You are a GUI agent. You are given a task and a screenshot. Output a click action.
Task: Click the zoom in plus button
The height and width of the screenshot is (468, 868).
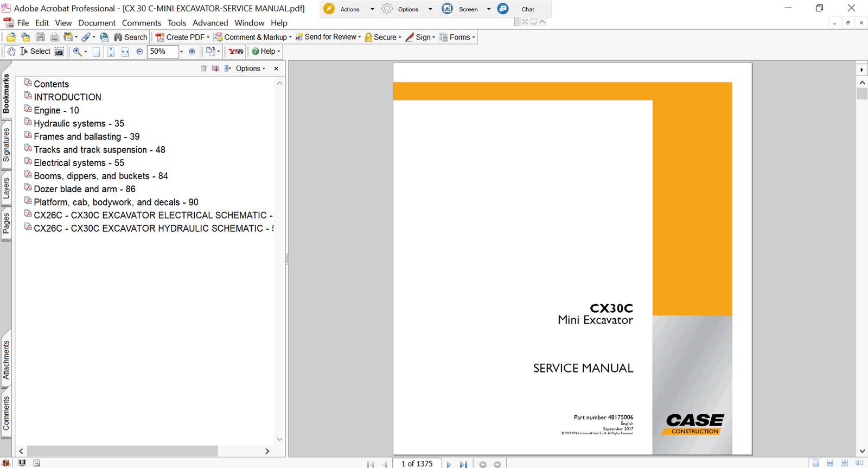click(x=192, y=52)
